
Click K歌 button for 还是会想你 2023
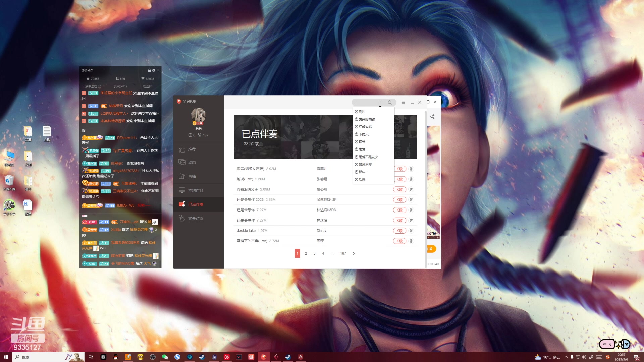click(x=399, y=200)
